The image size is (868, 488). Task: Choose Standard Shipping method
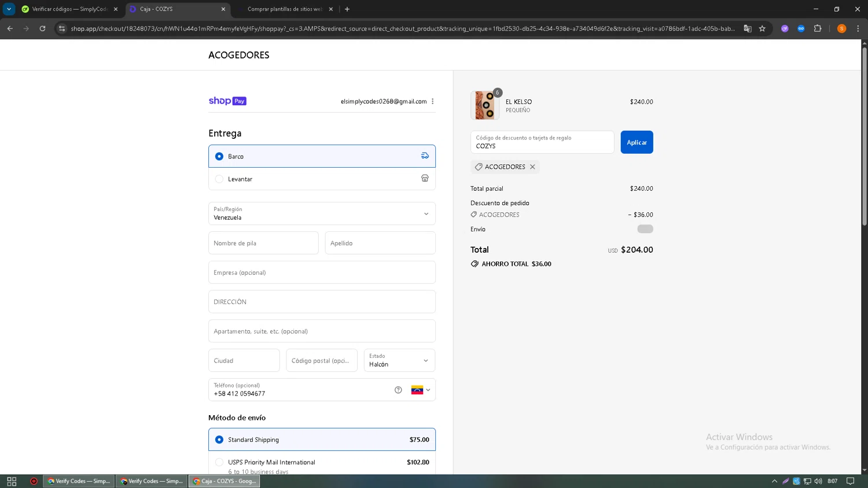tap(322, 439)
